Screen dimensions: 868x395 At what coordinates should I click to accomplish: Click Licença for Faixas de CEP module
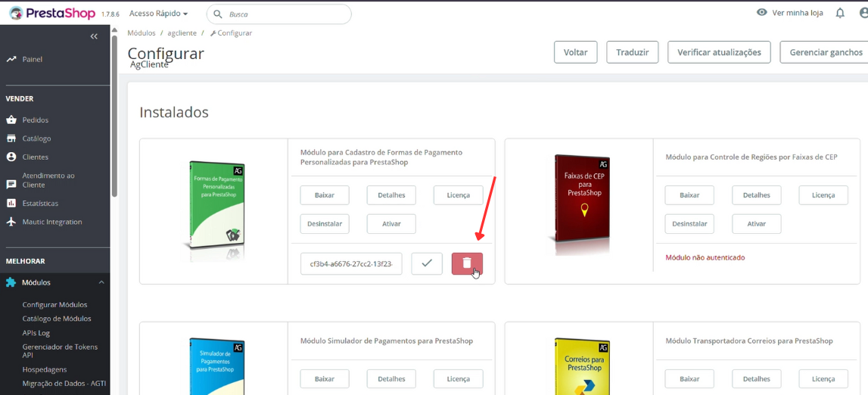[823, 195]
